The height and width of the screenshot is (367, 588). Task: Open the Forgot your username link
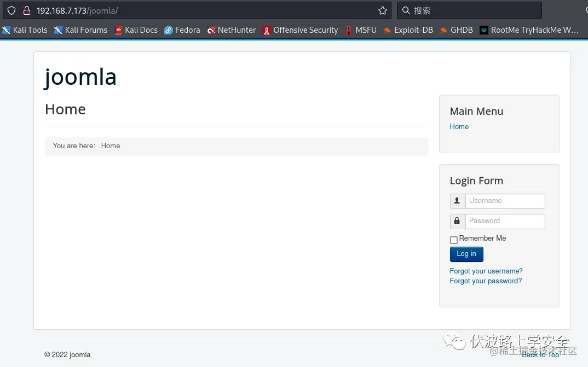(486, 271)
